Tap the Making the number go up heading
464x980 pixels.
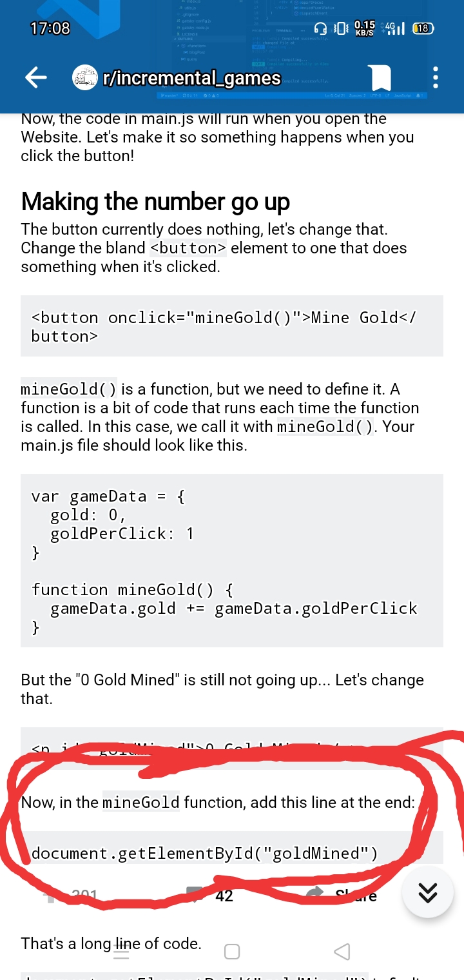pyautogui.click(x=155, y=202)
